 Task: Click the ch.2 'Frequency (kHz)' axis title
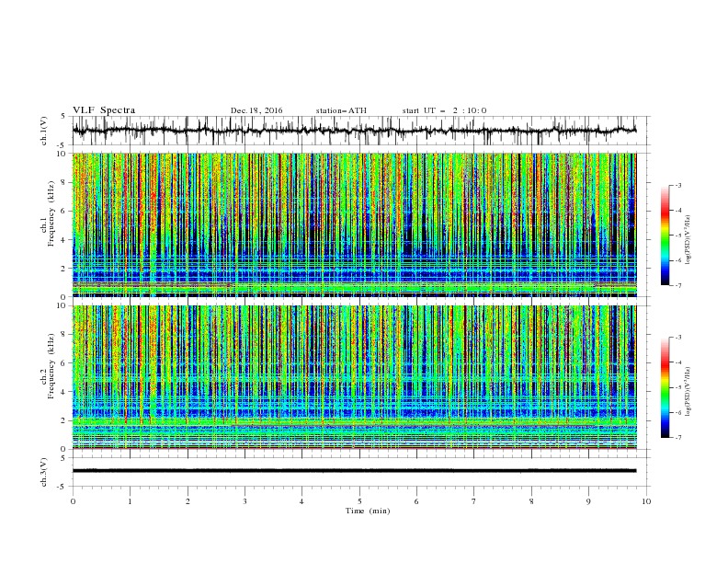click(x=51, y=366)
